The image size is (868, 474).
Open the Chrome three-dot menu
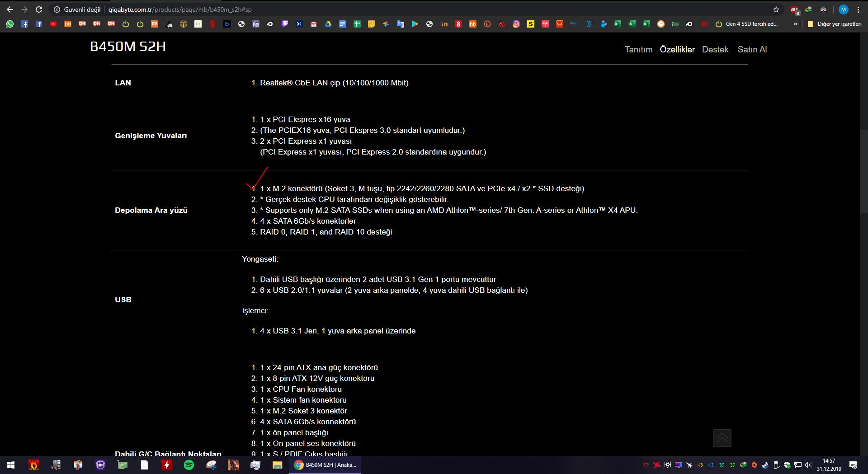pos(859,9)
